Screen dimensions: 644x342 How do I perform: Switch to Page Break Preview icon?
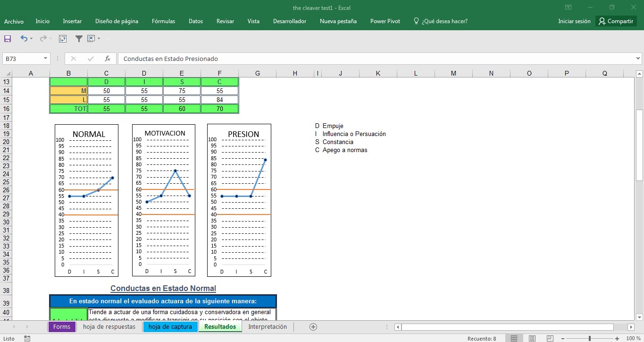point(549,338)
